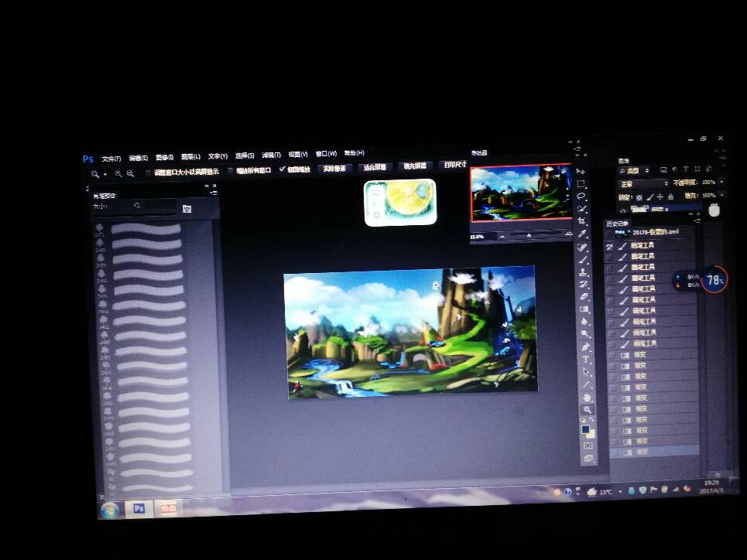The height and width of the screenshot is (560, 747).
Task: Open the 编辑(E) menu
Action: [x=138, y=158]
